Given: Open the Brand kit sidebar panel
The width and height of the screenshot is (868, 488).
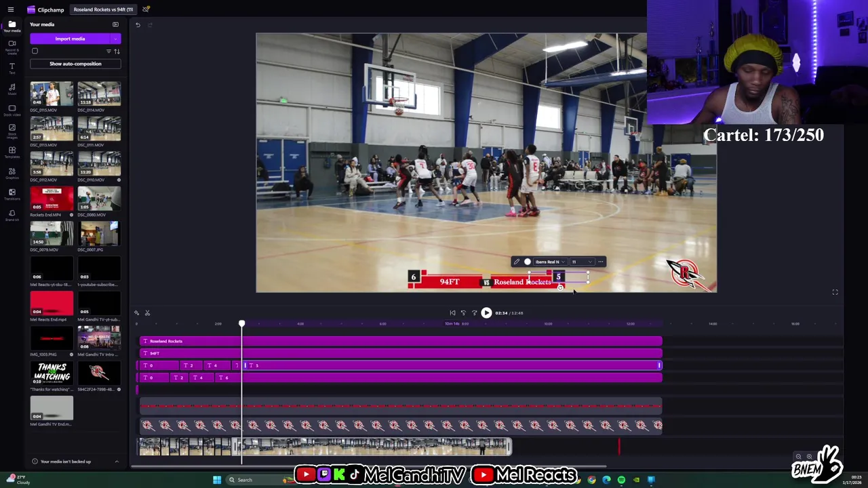Looking at the screenshot, I should (12, 215).
